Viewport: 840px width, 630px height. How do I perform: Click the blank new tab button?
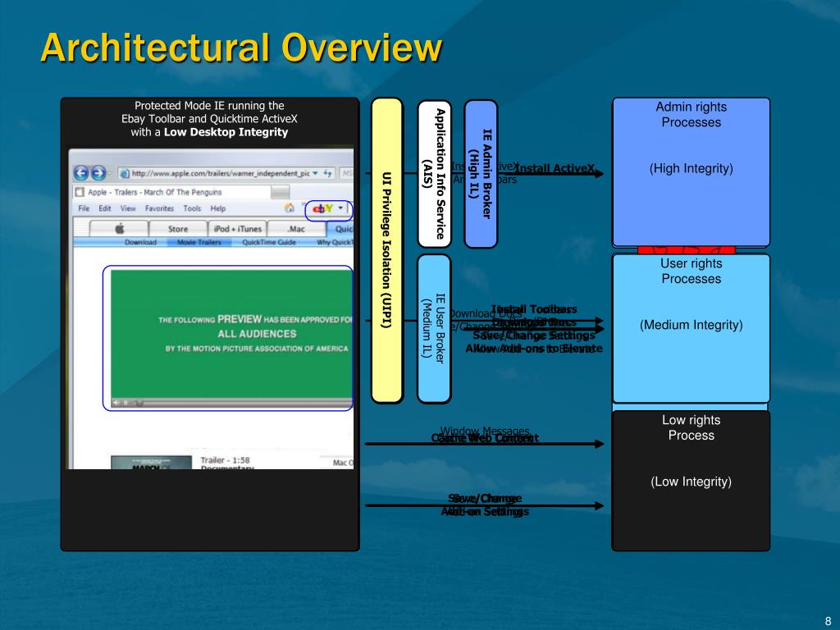coord(280,192)
